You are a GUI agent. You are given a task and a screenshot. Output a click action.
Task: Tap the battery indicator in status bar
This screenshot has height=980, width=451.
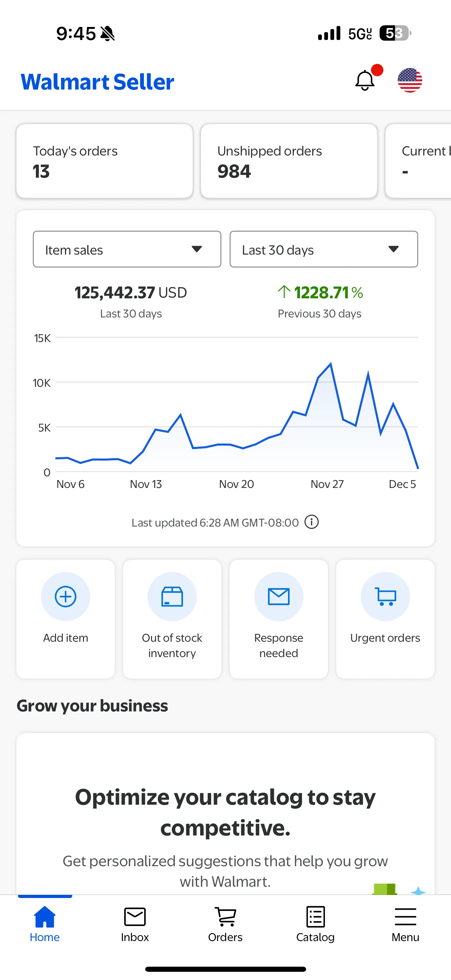click(x=395, y=33)
